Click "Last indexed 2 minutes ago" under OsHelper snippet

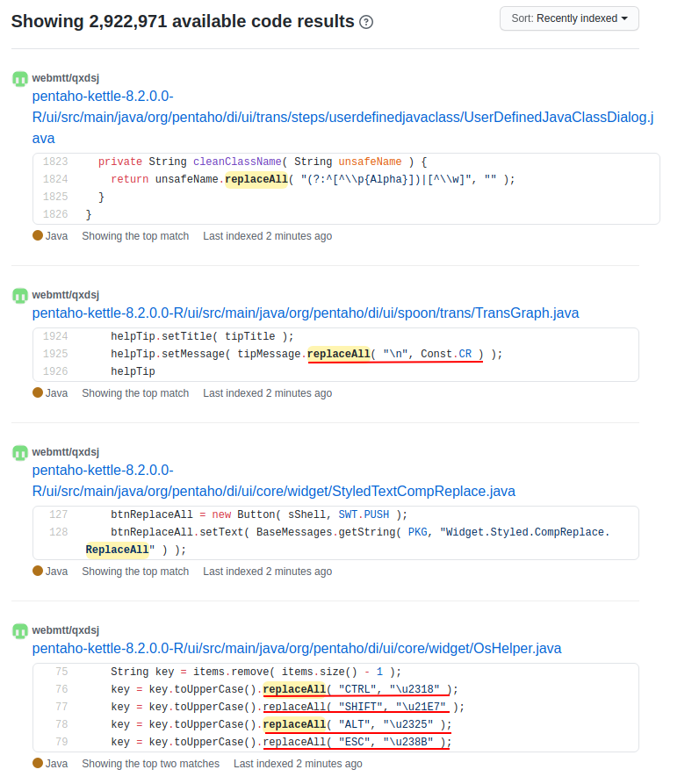(298, 764)
